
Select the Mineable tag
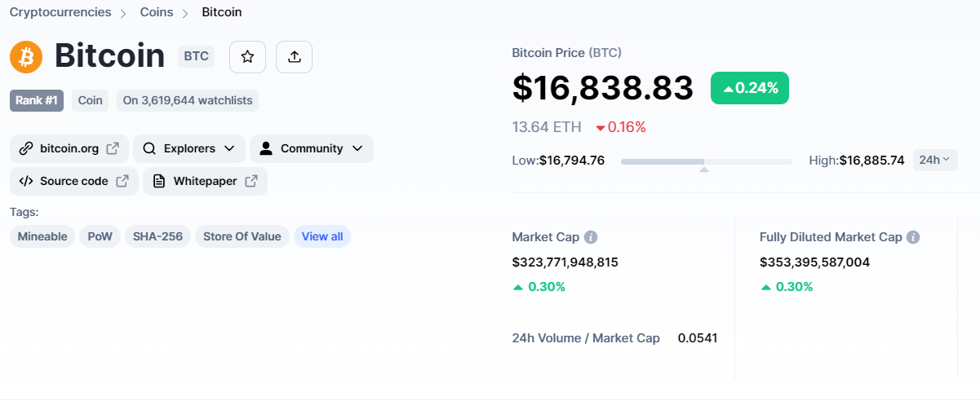[42, 236]
